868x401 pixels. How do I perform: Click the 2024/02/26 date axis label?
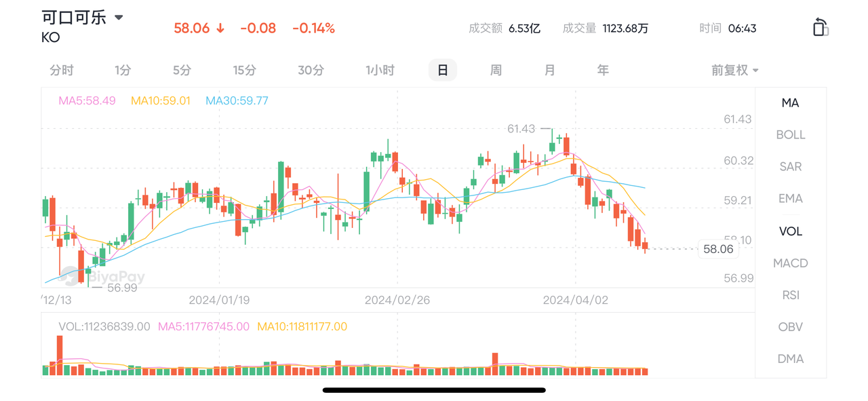397,300
